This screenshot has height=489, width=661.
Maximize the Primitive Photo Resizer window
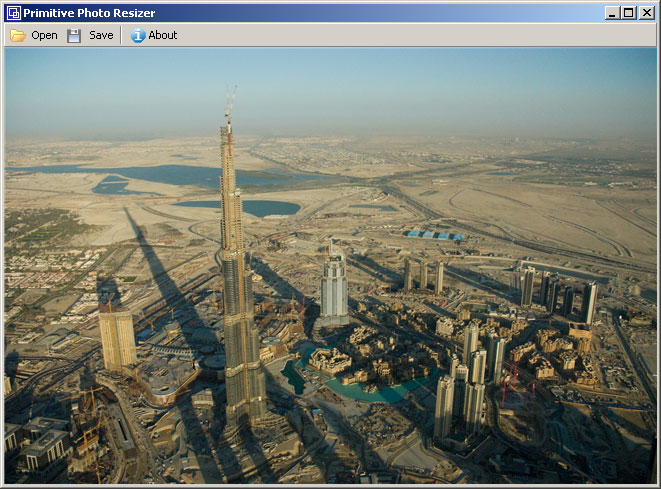628,13
